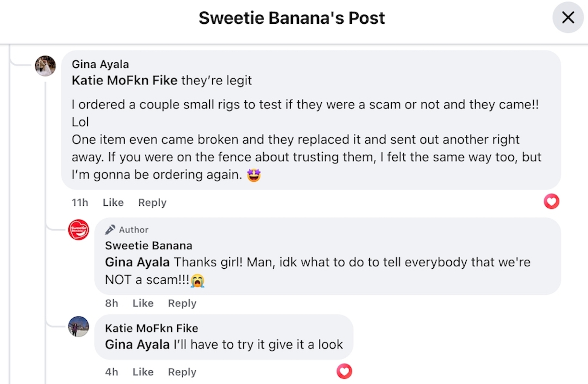
Task: Open Gina Ayala's profile picture
Action: 45,66
